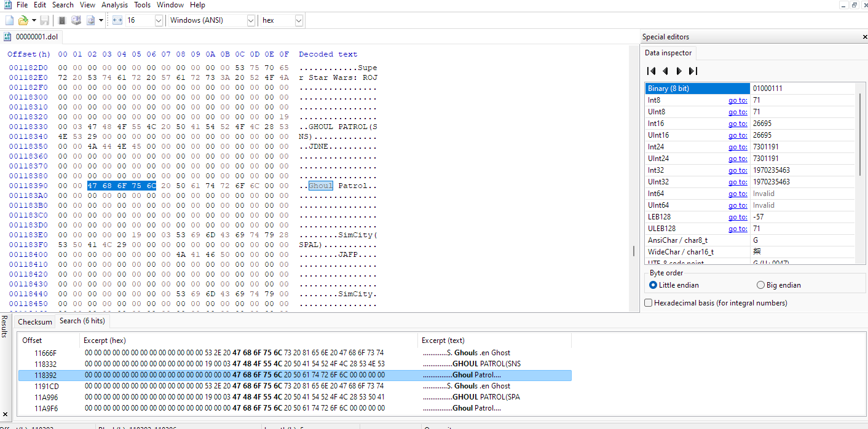The image size is (868, 429).
Task: Open the File menu
Action: 22,5
